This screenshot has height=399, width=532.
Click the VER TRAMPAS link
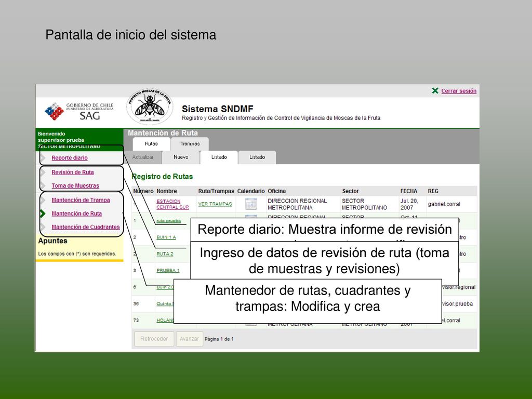(215, 204)
